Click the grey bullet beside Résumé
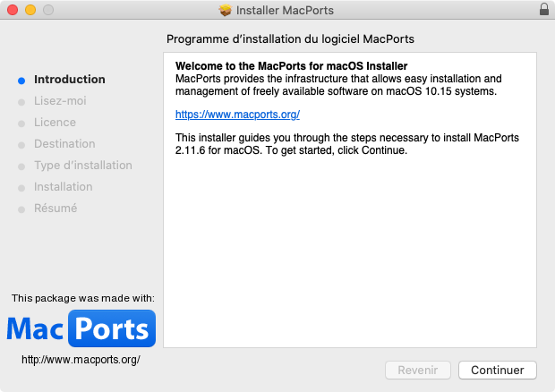Screen dimensions: 555x392 tap(21, 209)
